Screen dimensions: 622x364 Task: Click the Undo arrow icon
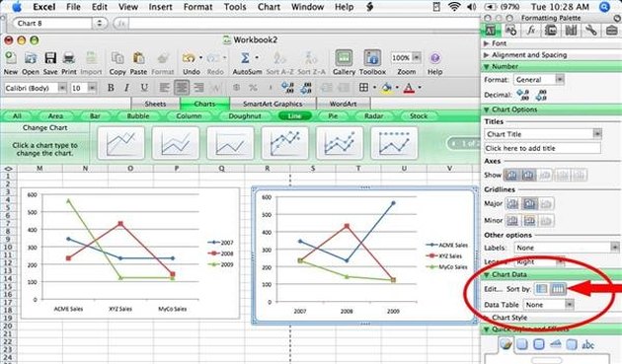tap(189, 58)
